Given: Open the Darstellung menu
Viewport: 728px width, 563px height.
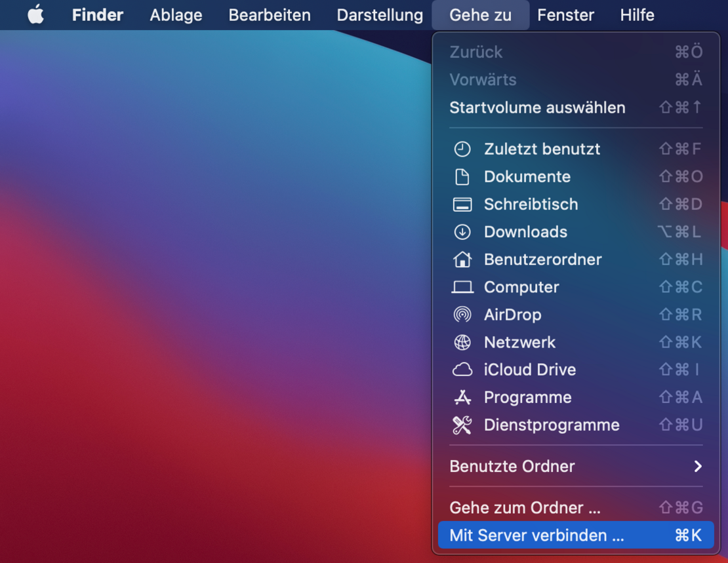Looking at the screenshot, I should [380, 14].
